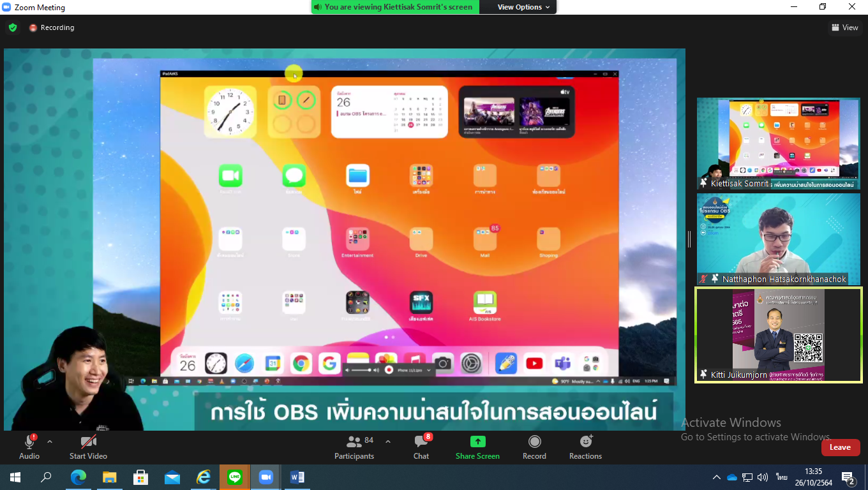Image resolution: width=868 pixels, height=490 pixels.
Task: Show hidden tray icons chevron
Action: click(x=717, y=477)
